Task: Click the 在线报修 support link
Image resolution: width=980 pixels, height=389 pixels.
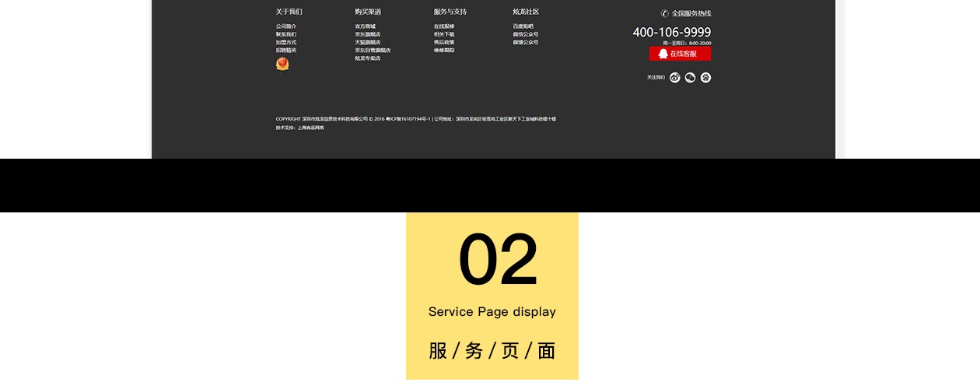Action: pyautogui.click(x=443, y=26)
